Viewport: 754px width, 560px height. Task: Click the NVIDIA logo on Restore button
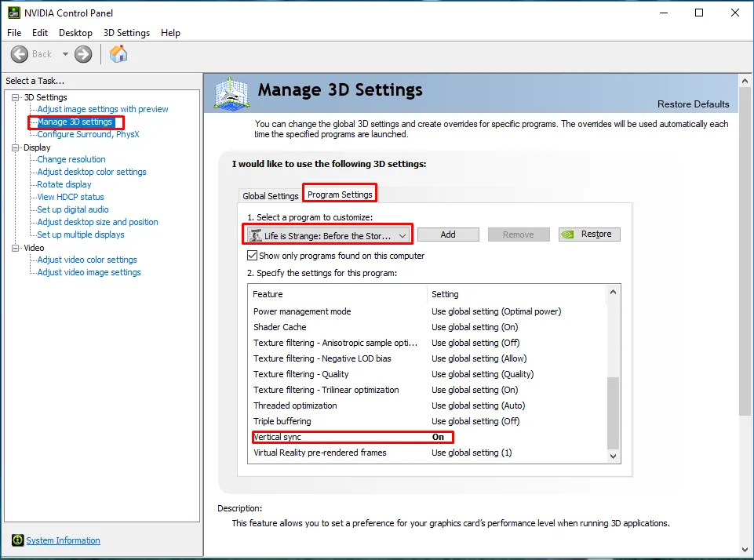[x=568, y=234]
